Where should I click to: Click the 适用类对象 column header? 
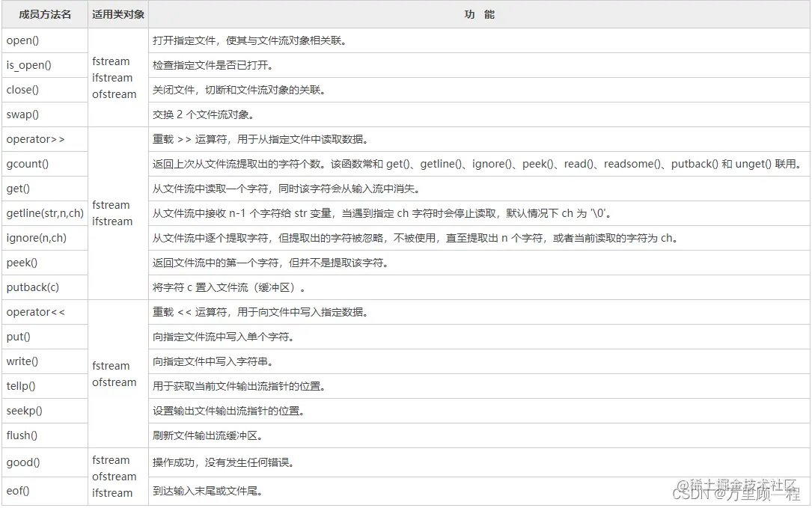pos(118,14)
